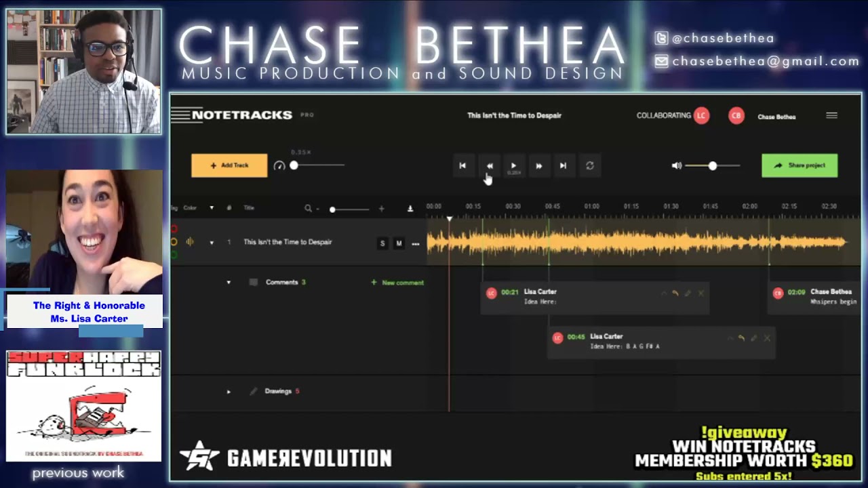Click the volume speaker icon
The height and width of the screenshot is (488, 868).
click(x=676, y=165)
